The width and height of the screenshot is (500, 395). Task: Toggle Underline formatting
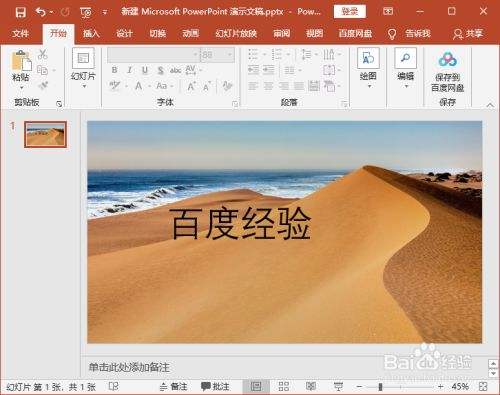coord(145,70)
